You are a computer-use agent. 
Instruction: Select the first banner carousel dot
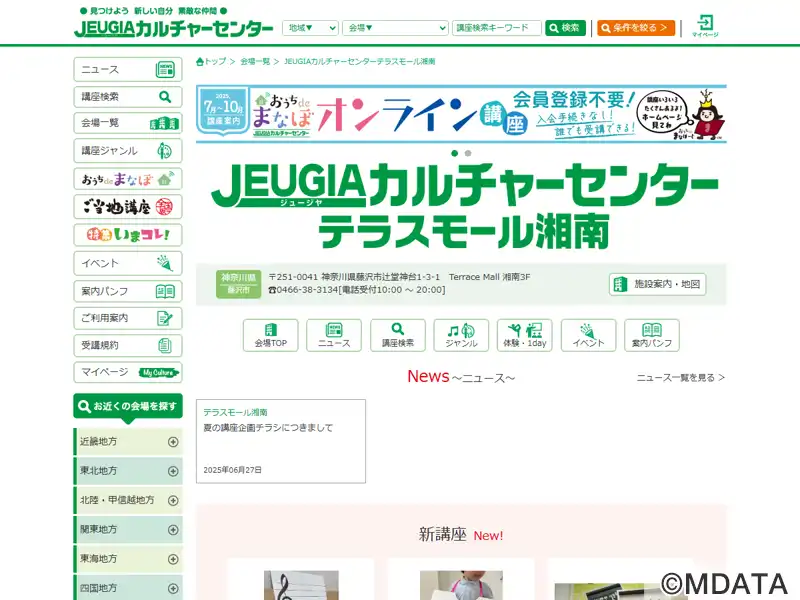pyautogui.click(x=455, y=153)
